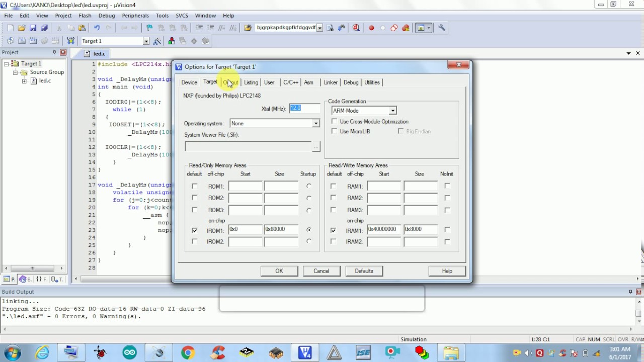Enable Use Cross-Module Optimization checkbox

tap(335, 122)
